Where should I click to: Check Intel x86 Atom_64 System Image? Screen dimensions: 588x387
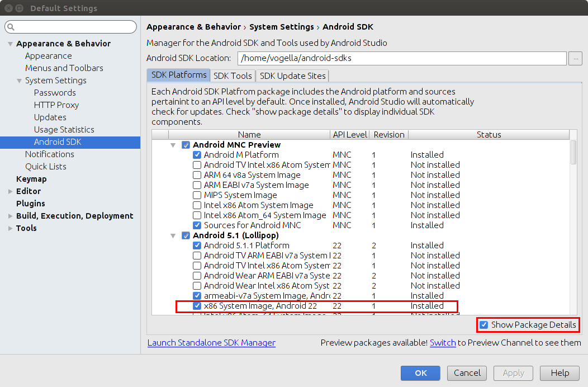197,215
